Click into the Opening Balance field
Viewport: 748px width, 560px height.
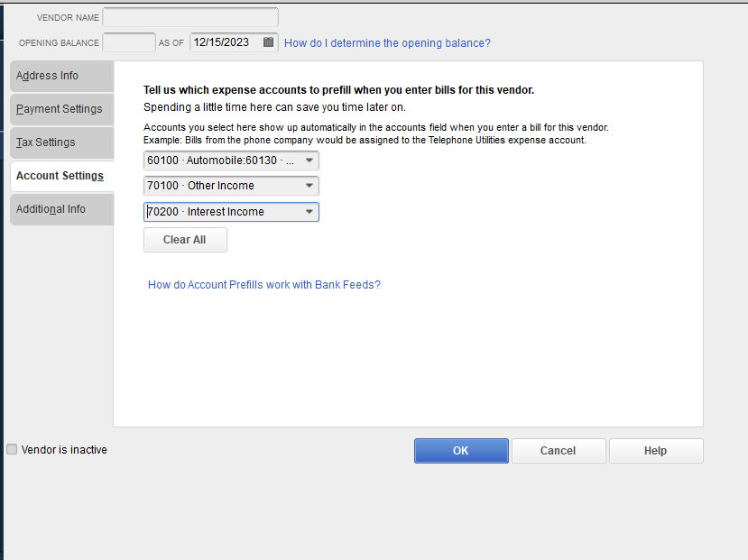129,42
